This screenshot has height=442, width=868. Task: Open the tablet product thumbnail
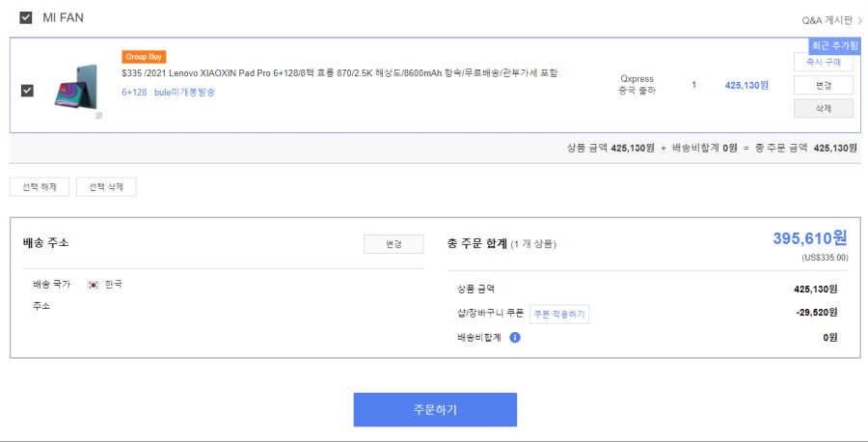pyautogui.click(x=76, y=87)
